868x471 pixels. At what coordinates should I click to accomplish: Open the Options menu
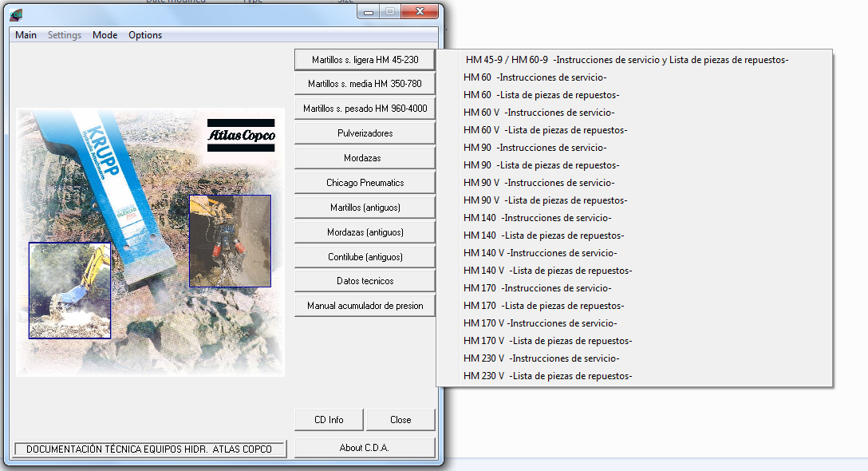145,35
